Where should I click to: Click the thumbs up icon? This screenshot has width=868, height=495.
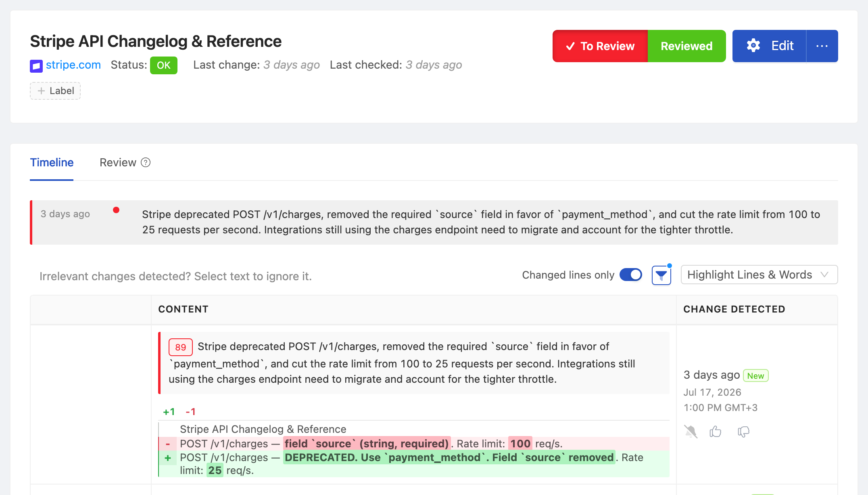[x=716, y=432]
